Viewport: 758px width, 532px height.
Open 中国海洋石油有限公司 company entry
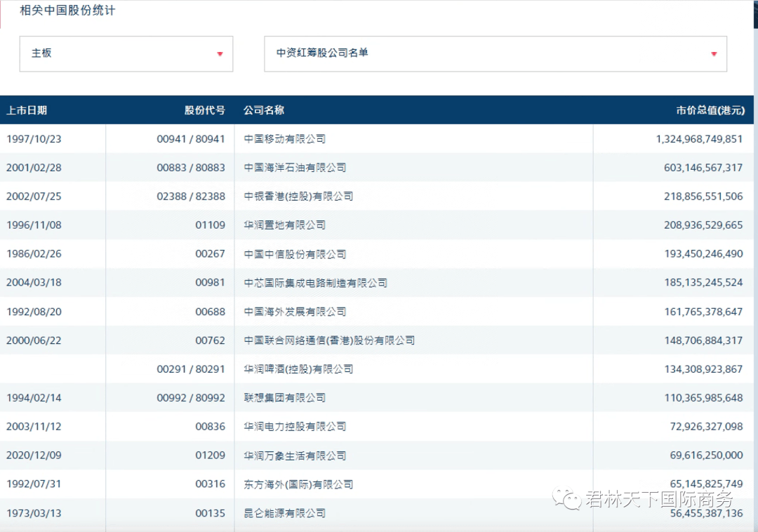(295, 168)
